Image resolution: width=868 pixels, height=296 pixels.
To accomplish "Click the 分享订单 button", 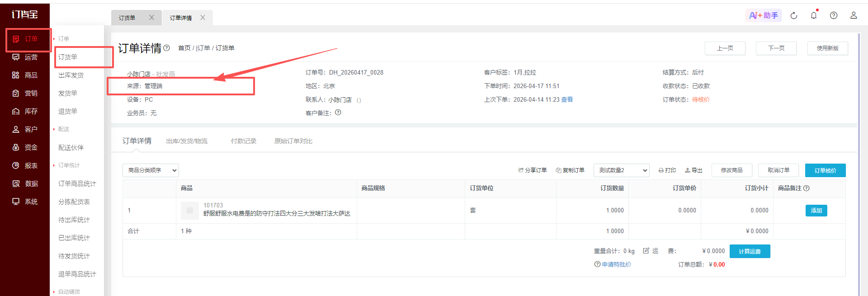I will [533, 170].
